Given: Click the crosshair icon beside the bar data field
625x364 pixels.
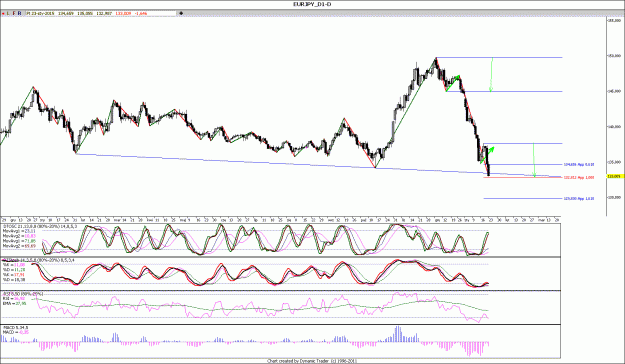Looking at the screenshot, I should (181, 13).
